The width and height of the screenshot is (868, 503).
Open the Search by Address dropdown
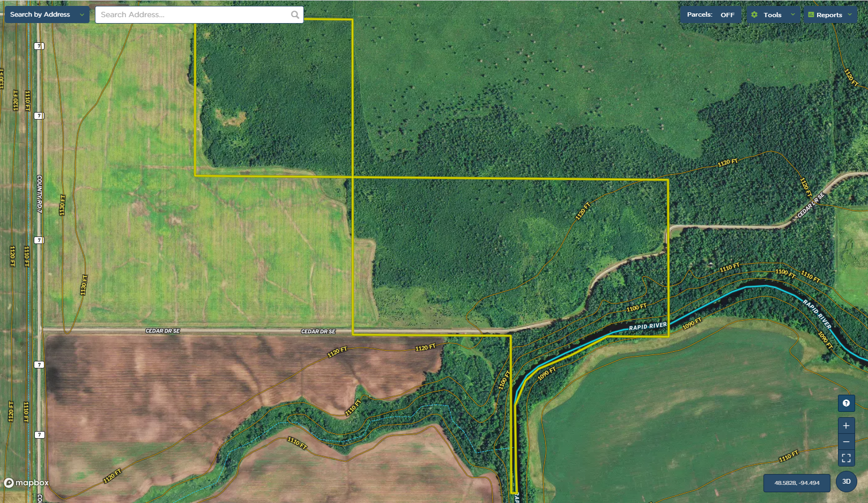[47, 14]
